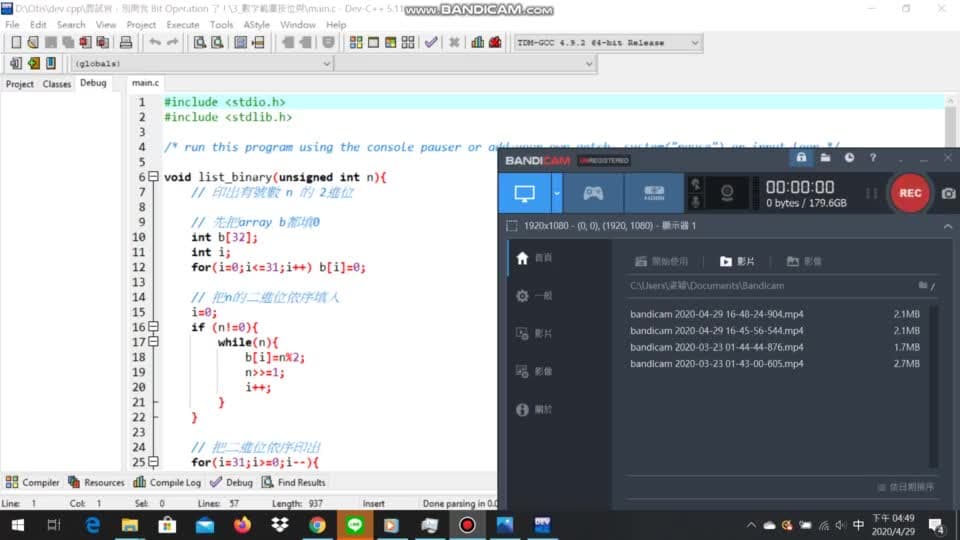This screenshot has width=960, height=540.
Task: Open Bandicam output folder icon in title bar
Action: click(825, 158)
